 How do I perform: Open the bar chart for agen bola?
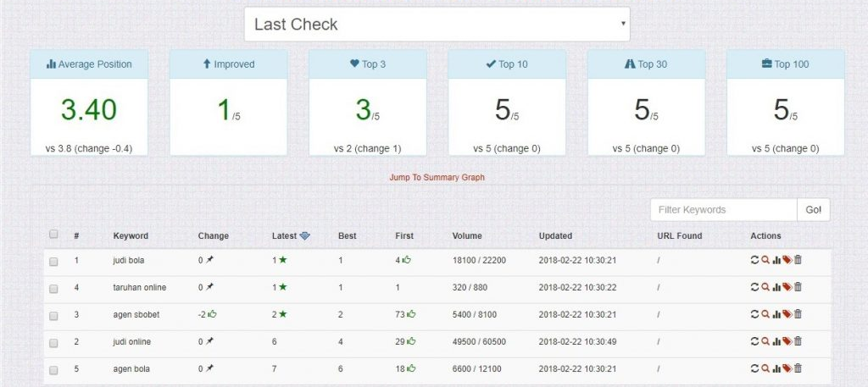(776, 368)
